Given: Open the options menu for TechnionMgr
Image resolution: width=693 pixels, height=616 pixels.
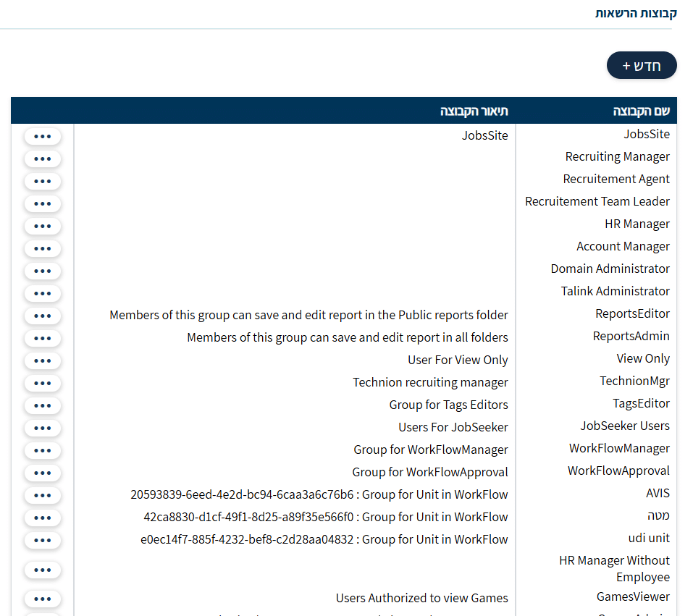Looking at the screenshot, I should [43, 383].
